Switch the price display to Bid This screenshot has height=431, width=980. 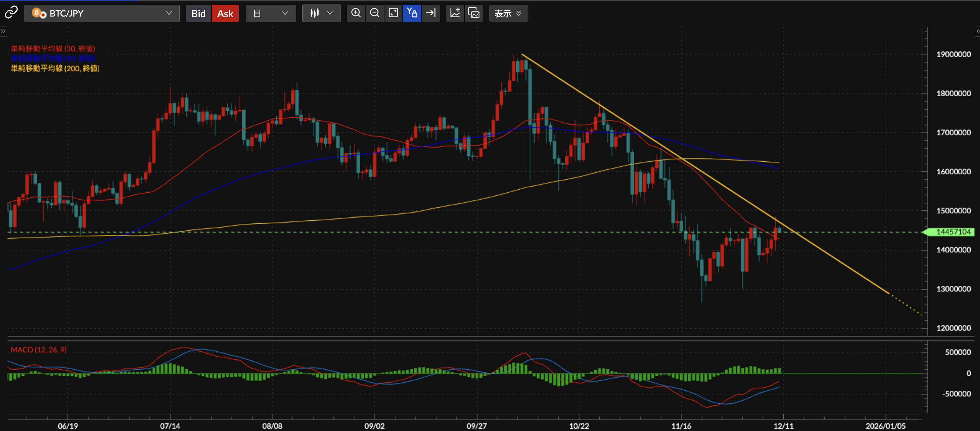[198, 14]
